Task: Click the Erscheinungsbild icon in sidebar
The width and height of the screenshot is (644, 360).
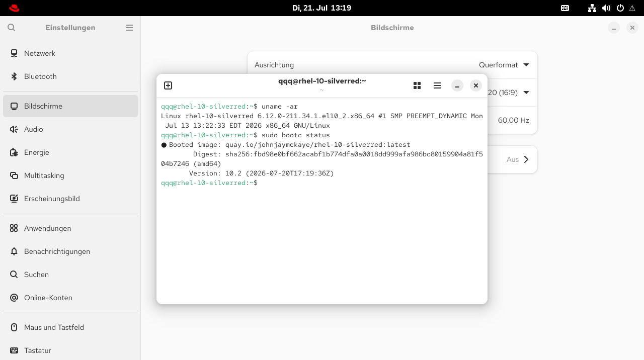Action: (14, 199)
